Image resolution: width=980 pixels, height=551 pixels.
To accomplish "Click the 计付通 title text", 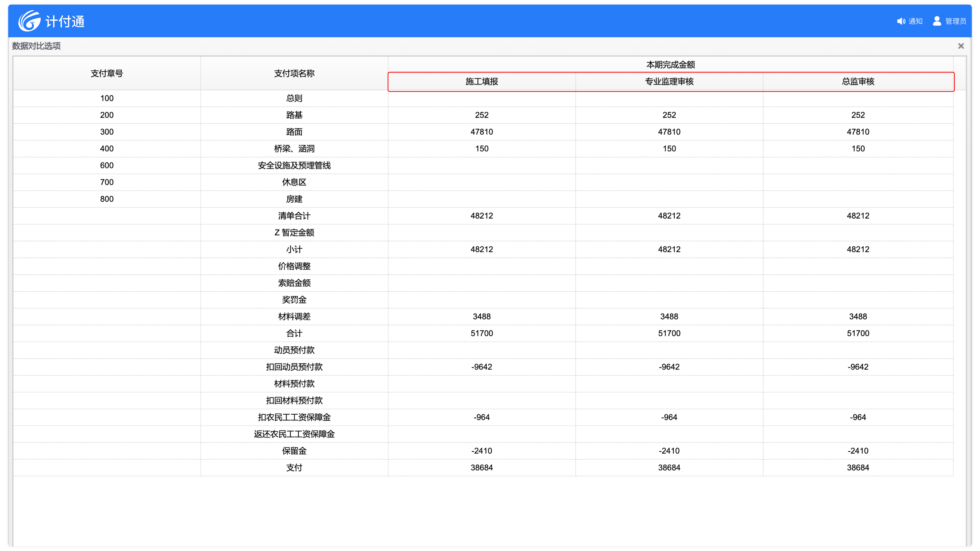I will click(x=65, y=22).
